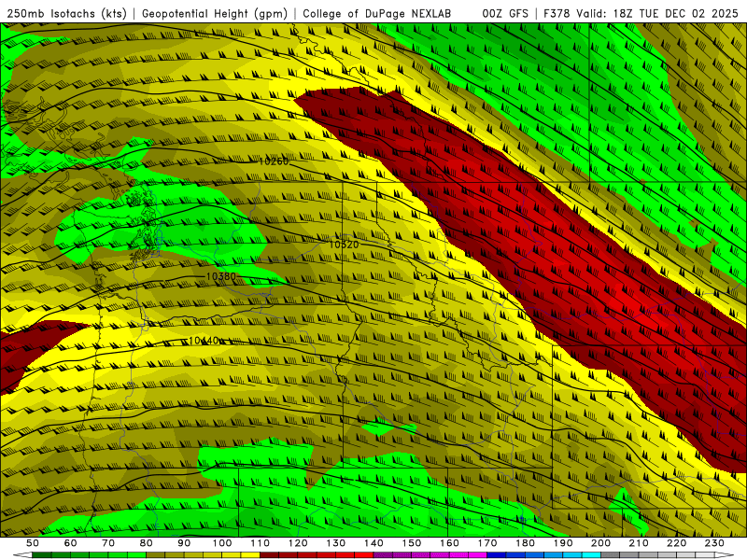Click the colorbar value 210
This screenshot has height=560, width=747.
click(639, 543)
